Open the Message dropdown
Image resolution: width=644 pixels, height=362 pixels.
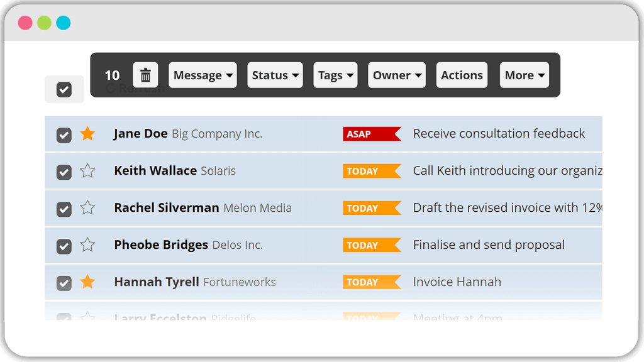tap(203, 75)
